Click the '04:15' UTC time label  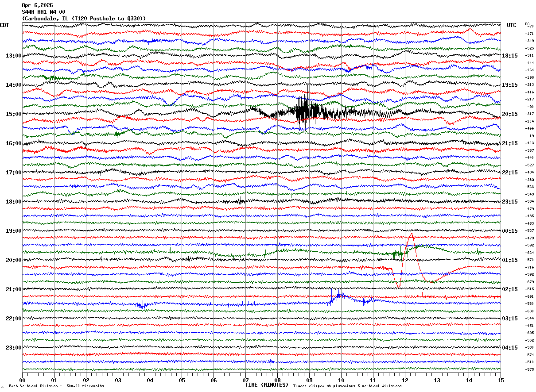coord(510,348)
